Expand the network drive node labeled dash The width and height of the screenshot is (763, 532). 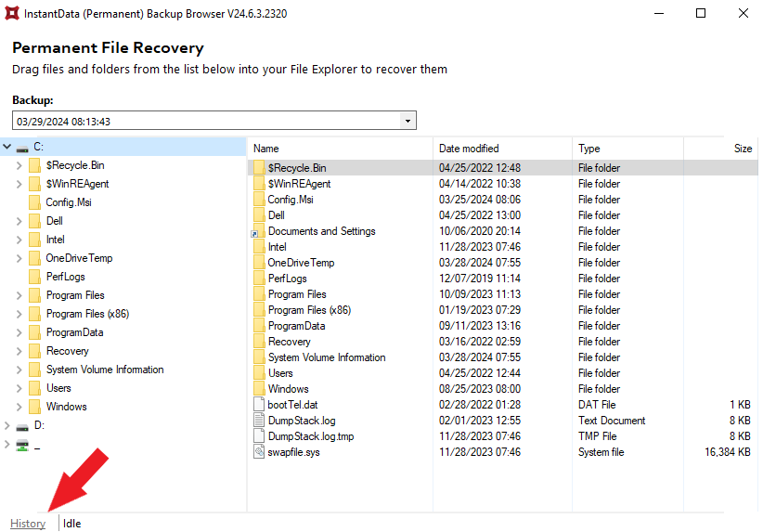coord(6,444)
